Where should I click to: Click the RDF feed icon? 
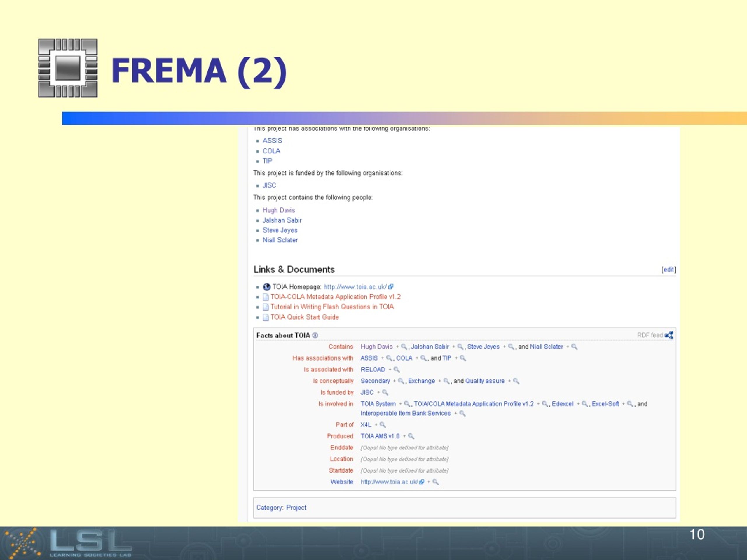(669, 335)
